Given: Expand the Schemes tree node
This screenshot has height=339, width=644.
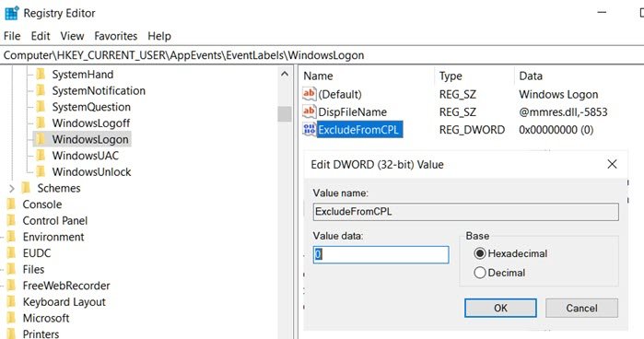Looking at the screenshot, I should [x=11, y=188].
